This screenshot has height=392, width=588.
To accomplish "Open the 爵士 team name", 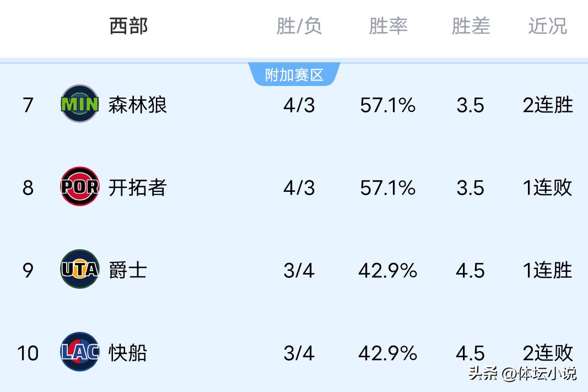I will click(x=128, y=270).
